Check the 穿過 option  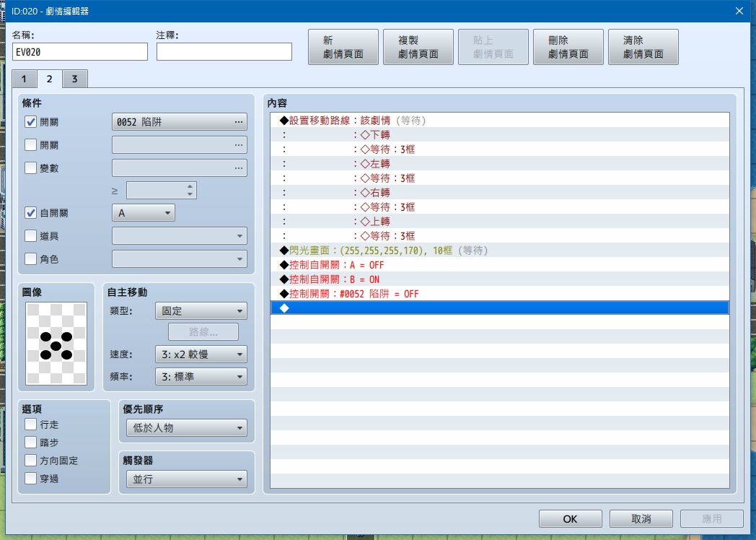point(30,479)
